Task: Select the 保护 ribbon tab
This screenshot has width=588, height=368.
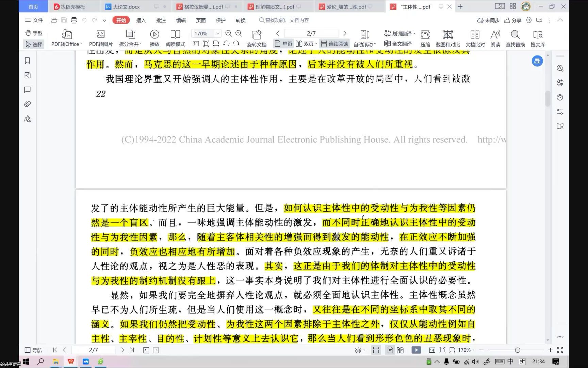Action: pyautogui.click(x=221, y=20)
